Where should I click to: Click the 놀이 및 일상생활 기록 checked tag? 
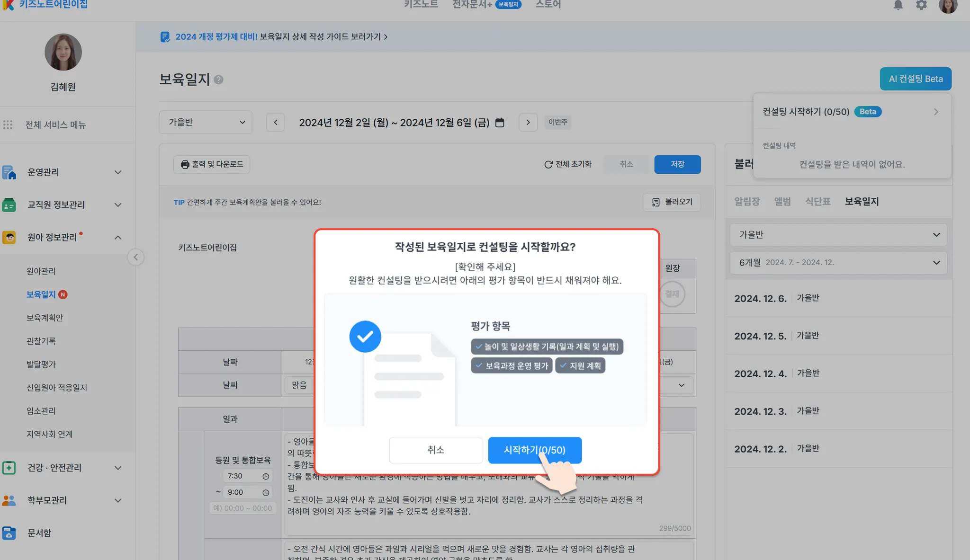(547, 347)
